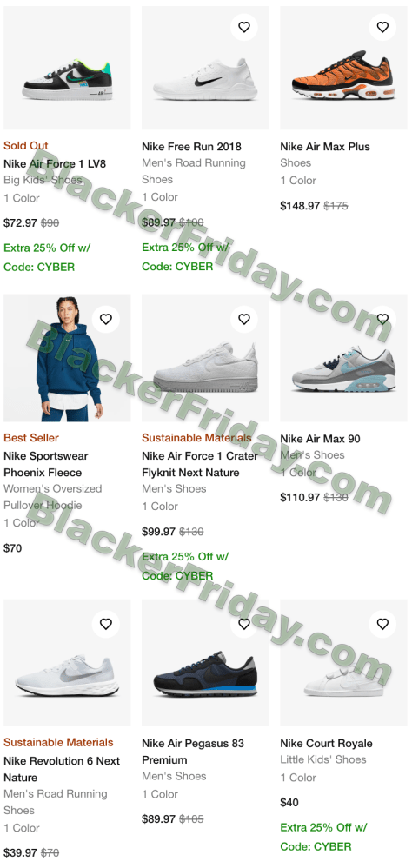
Task: Open the Nike Air Max 90 product link
Action: tap(320, 439)
